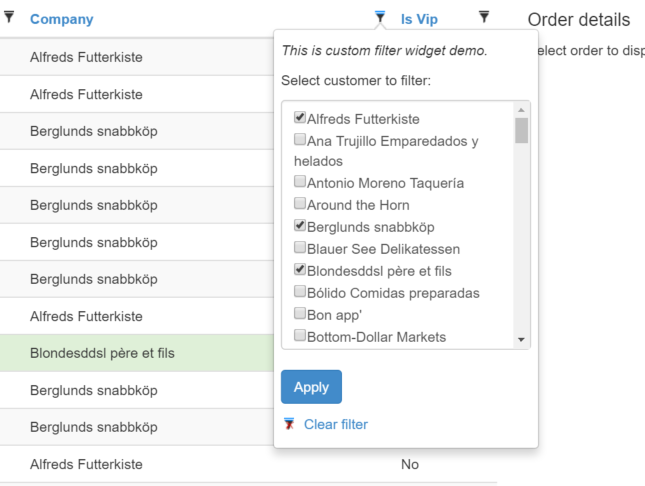Uncheck Blondesddsl père et fils checkbox
Viewport: 645px width, 486px height.
[300, 270]
